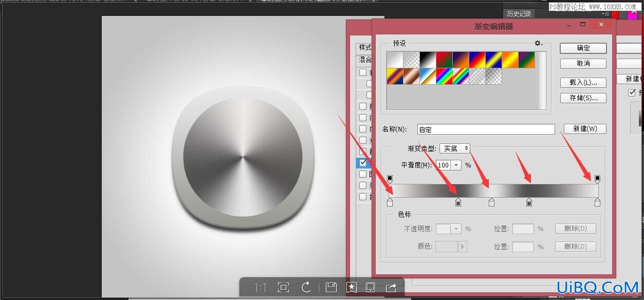Click the 位置 field beside 颜色
This screenshot has height=300, width=644.
pyautogui.click(x=523, y=247)
